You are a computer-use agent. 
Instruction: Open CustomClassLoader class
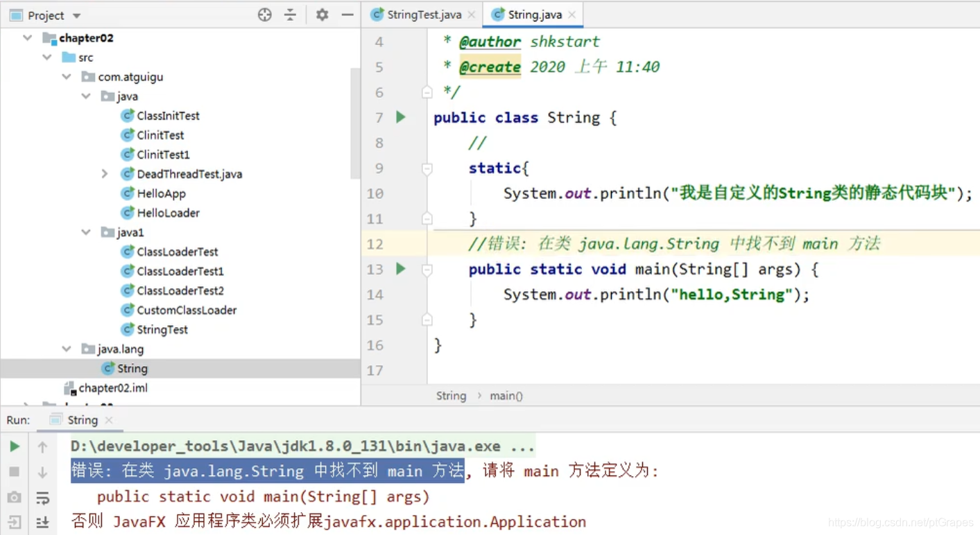(187, 310)
